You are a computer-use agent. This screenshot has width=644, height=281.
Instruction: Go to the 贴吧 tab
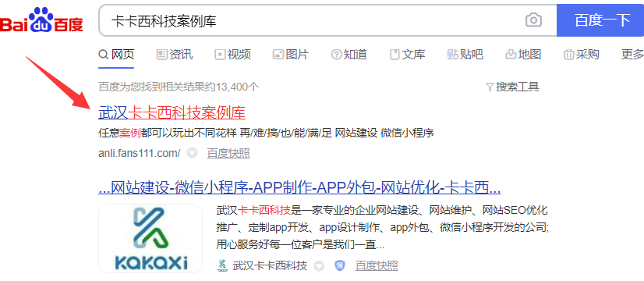click(465, 55)
